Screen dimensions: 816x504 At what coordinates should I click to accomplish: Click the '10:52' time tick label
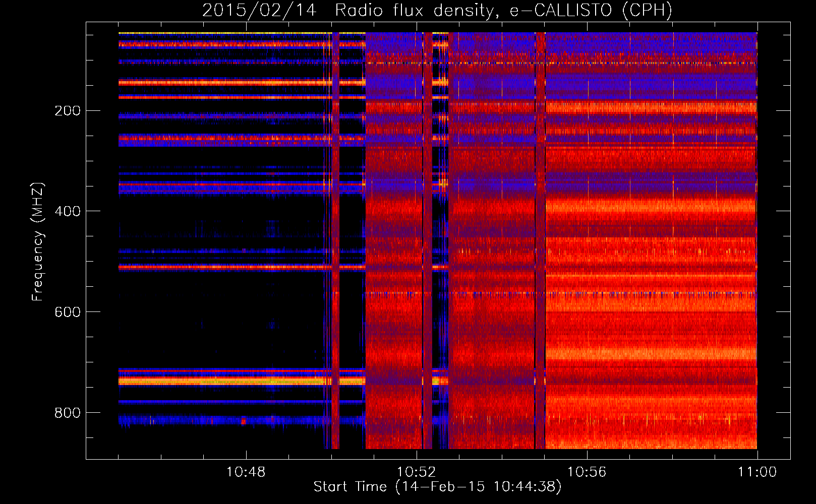click(417, 472)
